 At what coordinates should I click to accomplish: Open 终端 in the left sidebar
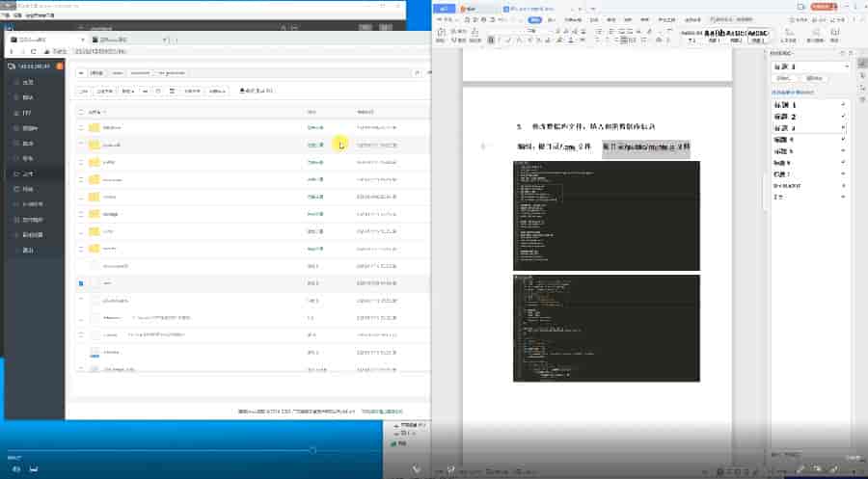click(27, 189)
